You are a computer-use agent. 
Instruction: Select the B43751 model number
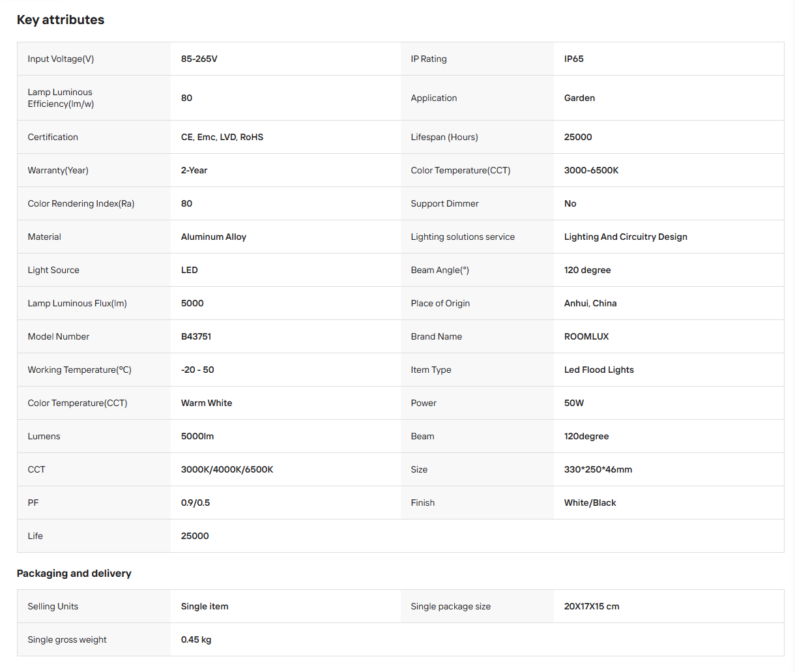click(x=196, y=336)
